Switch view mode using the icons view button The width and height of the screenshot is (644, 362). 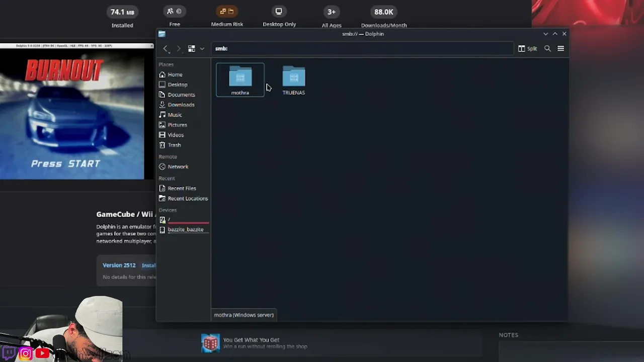click(x=192, y=49)
